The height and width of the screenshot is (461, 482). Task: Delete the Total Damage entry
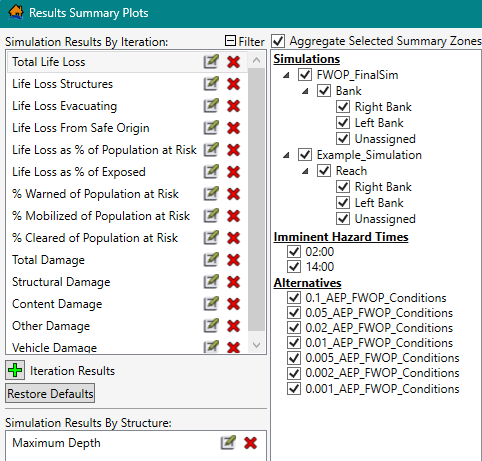click(x=233, y=260)
